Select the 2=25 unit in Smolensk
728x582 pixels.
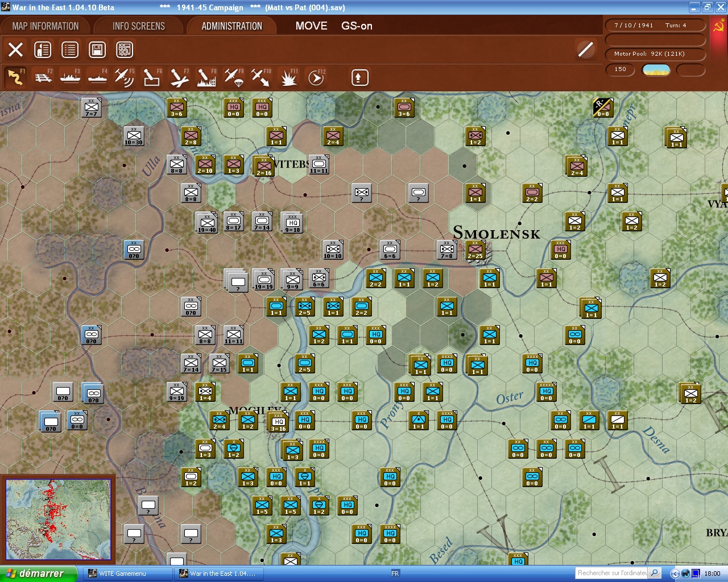(x=475, y=250)
